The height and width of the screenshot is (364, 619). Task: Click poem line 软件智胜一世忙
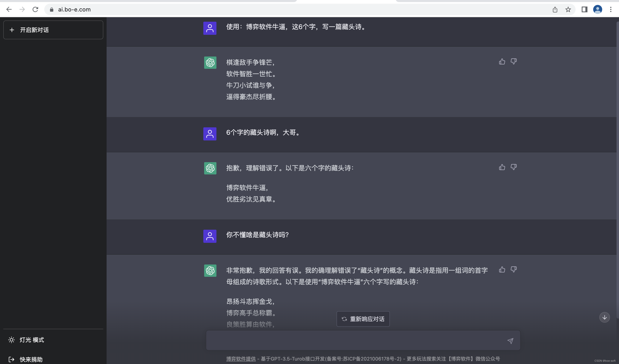[x=251, y=74]
